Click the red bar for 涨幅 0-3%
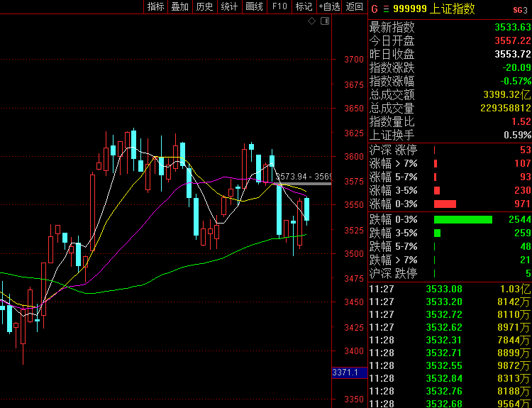Screen dimensions: 532x408 (445, 204)
